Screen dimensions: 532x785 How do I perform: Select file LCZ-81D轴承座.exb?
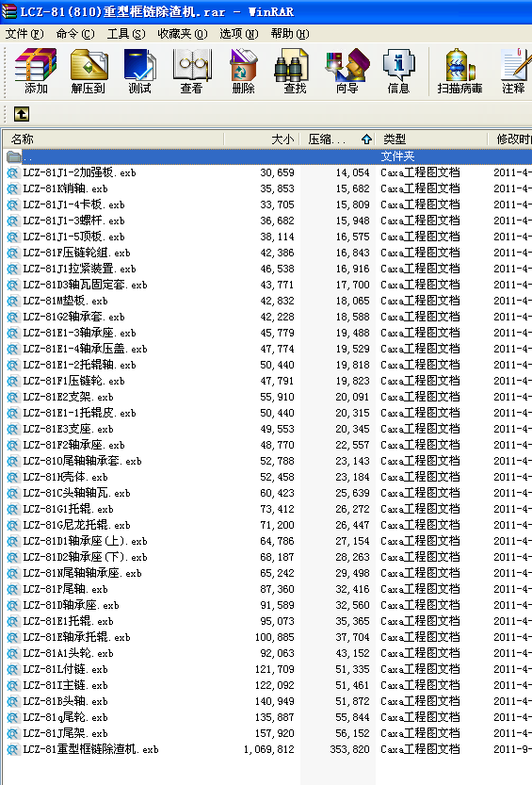pos(71,605)
